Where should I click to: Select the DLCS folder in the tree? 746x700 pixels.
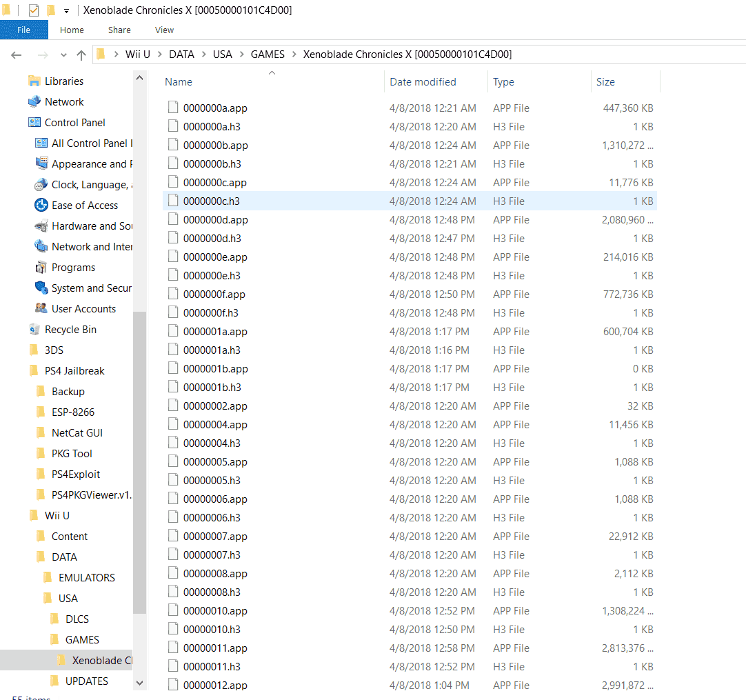pyautogui.click(x=77, y=619)
